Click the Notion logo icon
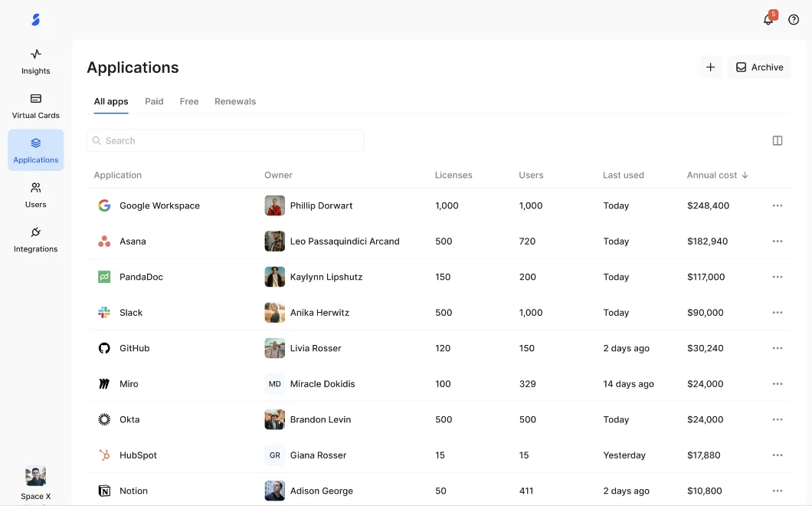The image size is (812, 506). pyautogui.click(x=104, y=491)
